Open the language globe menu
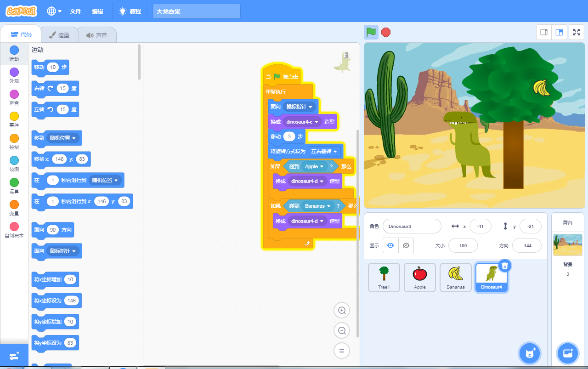This screenshot has width=588, height=369. tap(54, 11)
